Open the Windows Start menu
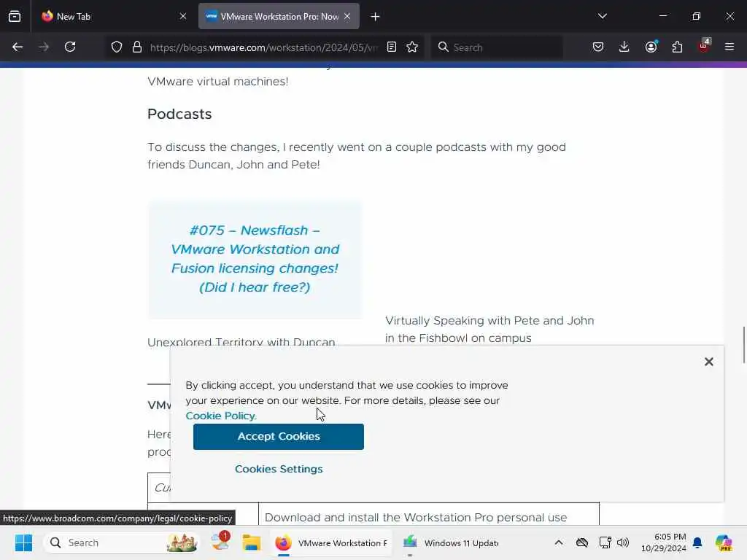 coord(23,542)
